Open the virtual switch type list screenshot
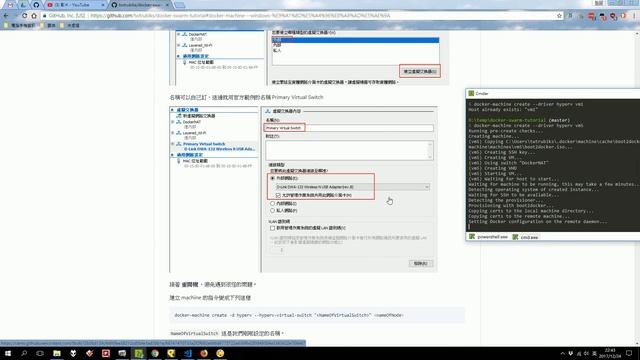640x360 pixels. [309, 58]
